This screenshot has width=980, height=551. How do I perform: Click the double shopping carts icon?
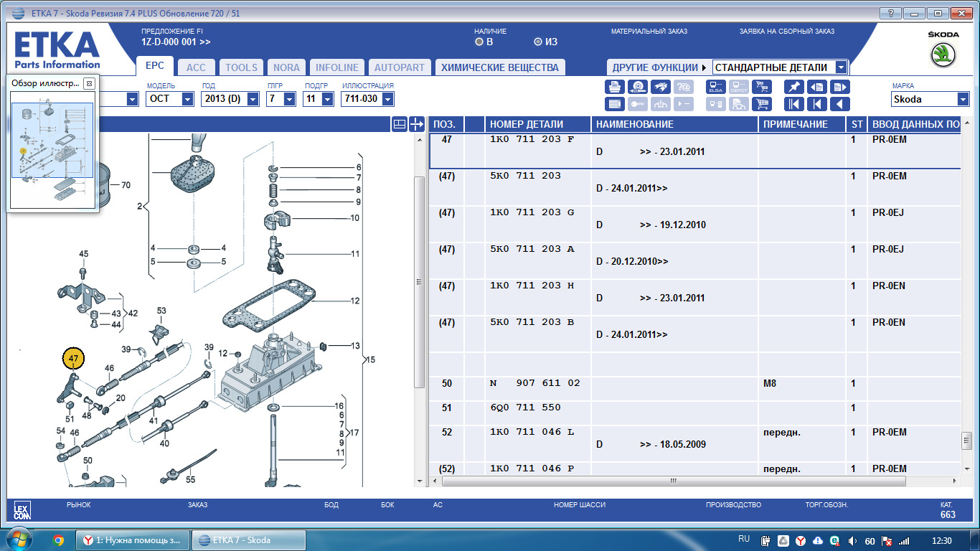click(x=760, y=87)
